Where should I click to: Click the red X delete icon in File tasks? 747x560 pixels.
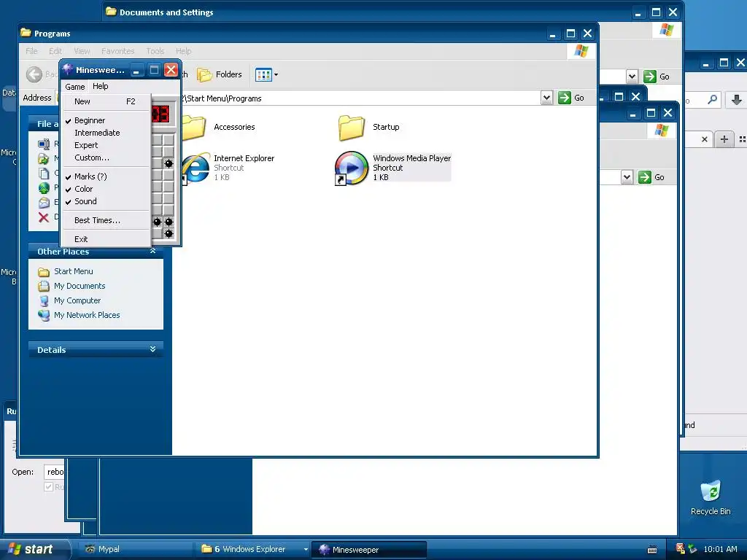pos(43,217)
